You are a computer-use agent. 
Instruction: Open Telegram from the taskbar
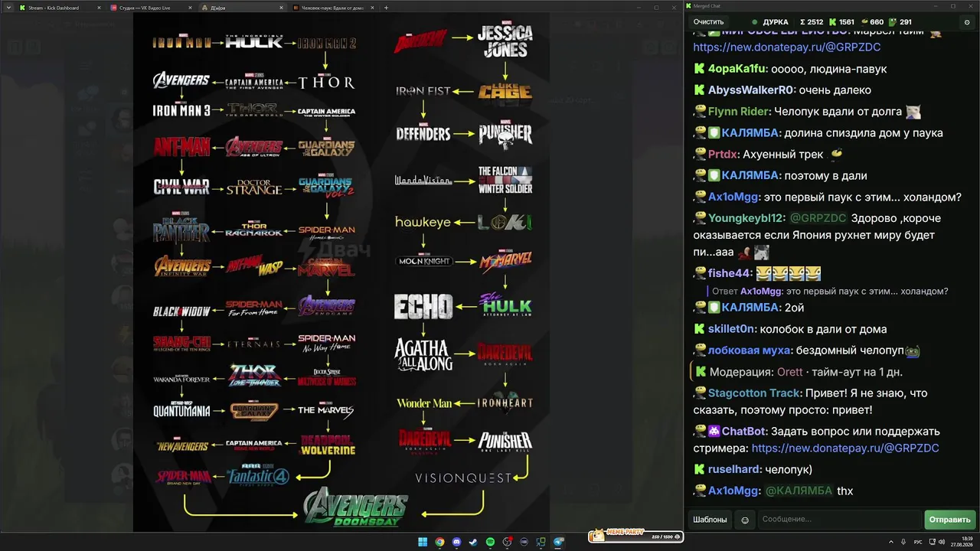pos(558,543)
